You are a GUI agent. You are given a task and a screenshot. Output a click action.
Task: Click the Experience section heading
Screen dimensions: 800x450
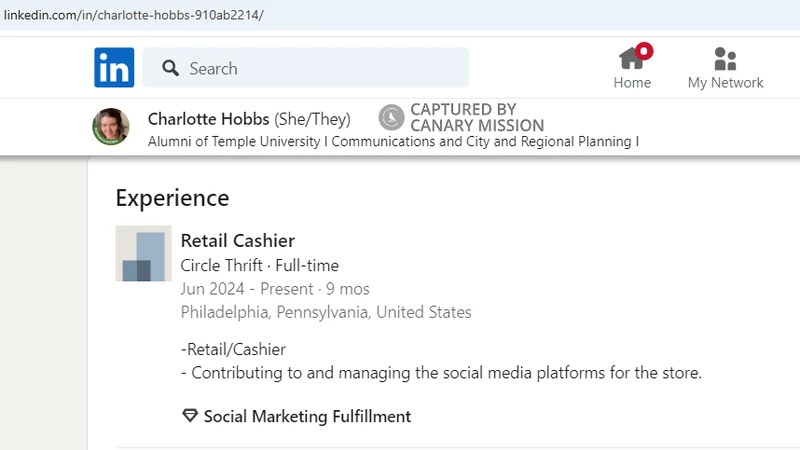[x=172, y=198]
